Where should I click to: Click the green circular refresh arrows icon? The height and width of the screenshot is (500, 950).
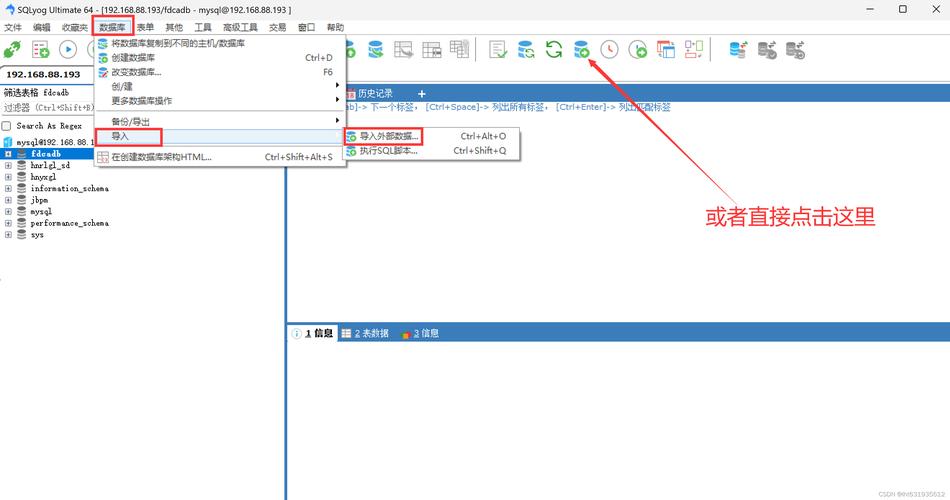(x=554, y=49)
